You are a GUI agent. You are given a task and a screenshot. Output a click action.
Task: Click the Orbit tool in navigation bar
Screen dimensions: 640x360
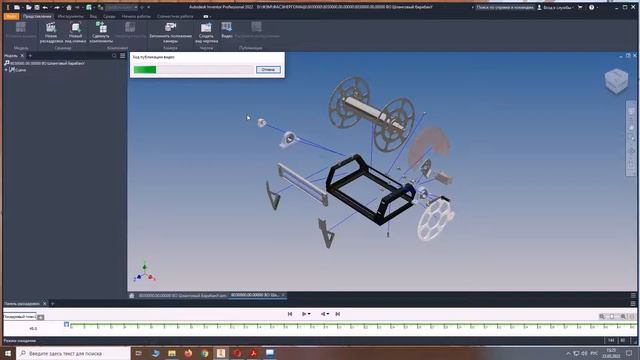pyautogui.click(x=631, y=151)
